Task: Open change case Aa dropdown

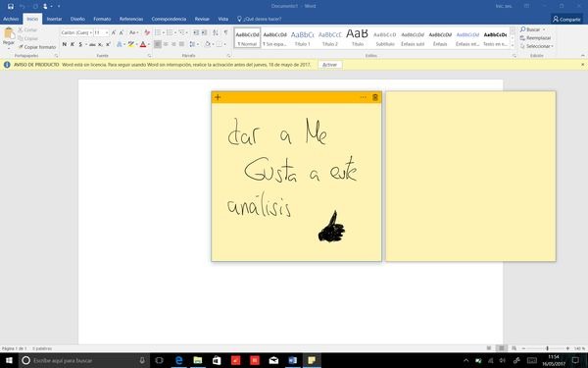Action: (x=133, y=32)
